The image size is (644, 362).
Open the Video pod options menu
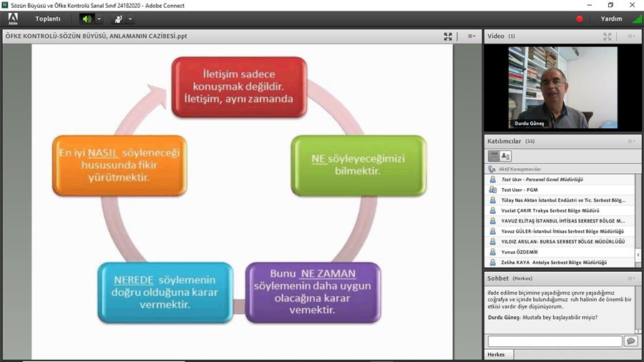(631, 36)
